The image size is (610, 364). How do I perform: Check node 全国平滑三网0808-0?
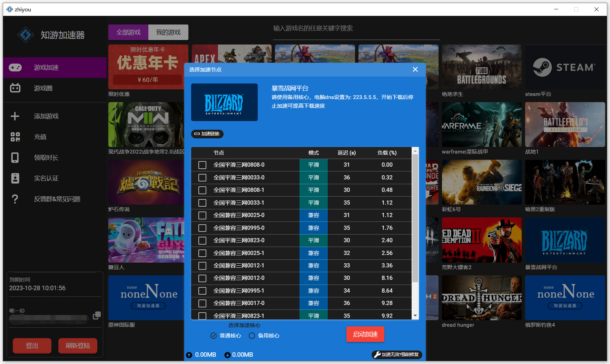(202, 165)
